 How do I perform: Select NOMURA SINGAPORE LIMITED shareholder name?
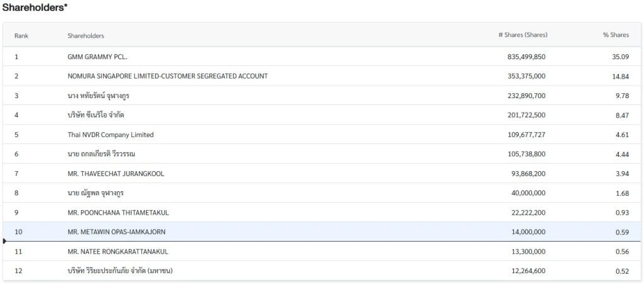(167, 76)
